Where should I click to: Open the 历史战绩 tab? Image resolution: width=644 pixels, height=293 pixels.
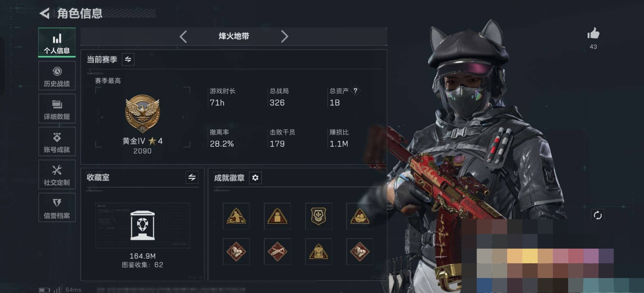coord(57,76)
